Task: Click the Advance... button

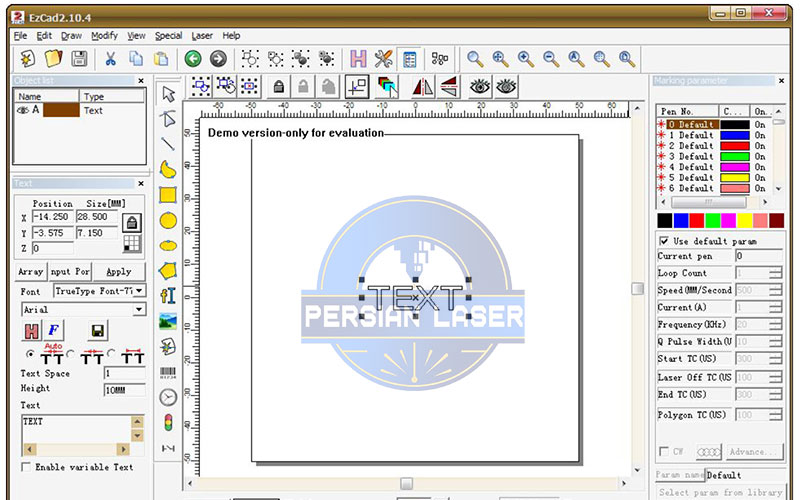Action: pos(754,452)
